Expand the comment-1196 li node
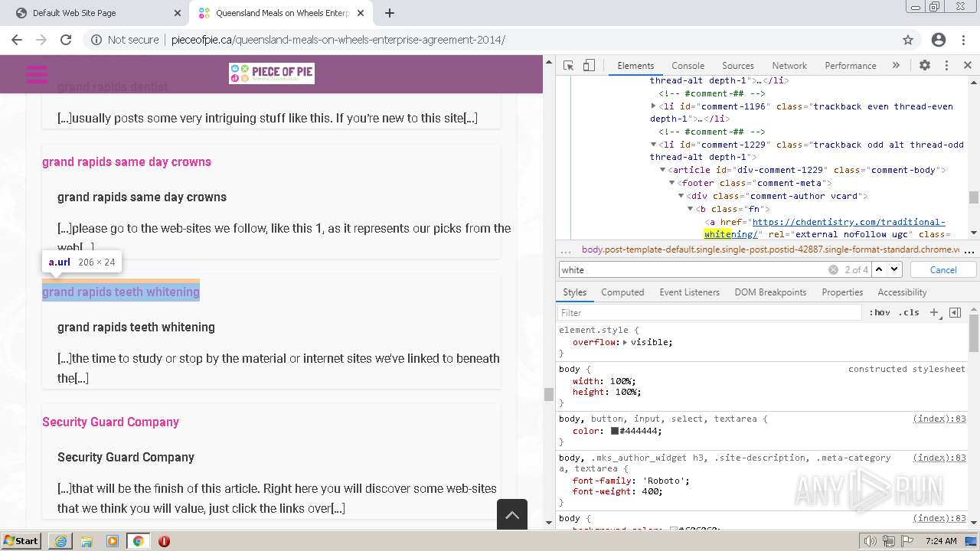 coord(653,106)
